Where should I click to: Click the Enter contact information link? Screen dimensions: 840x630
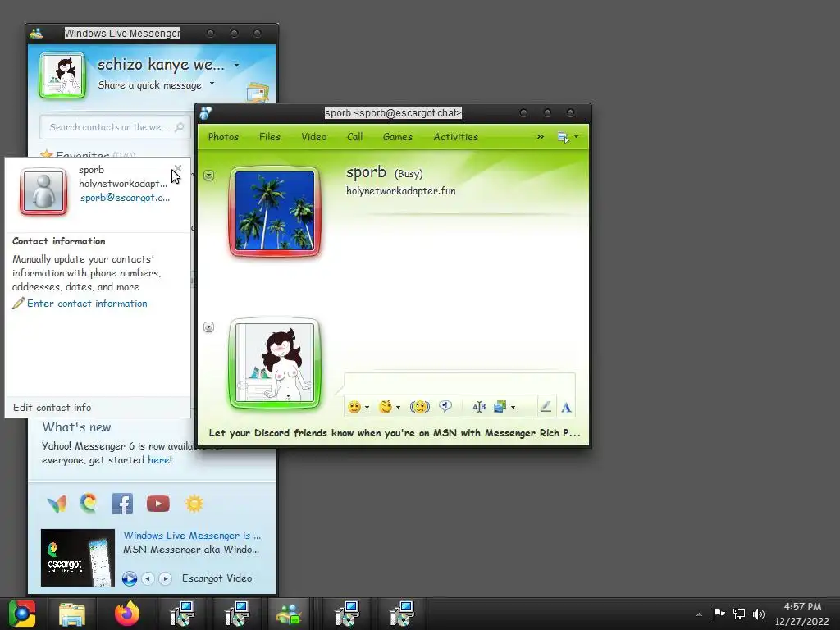click(x=87, y=304)
